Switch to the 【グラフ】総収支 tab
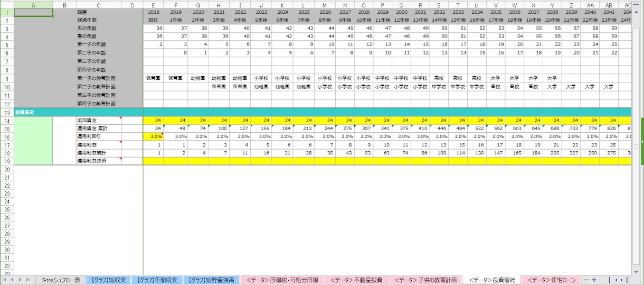 point(108,280)
